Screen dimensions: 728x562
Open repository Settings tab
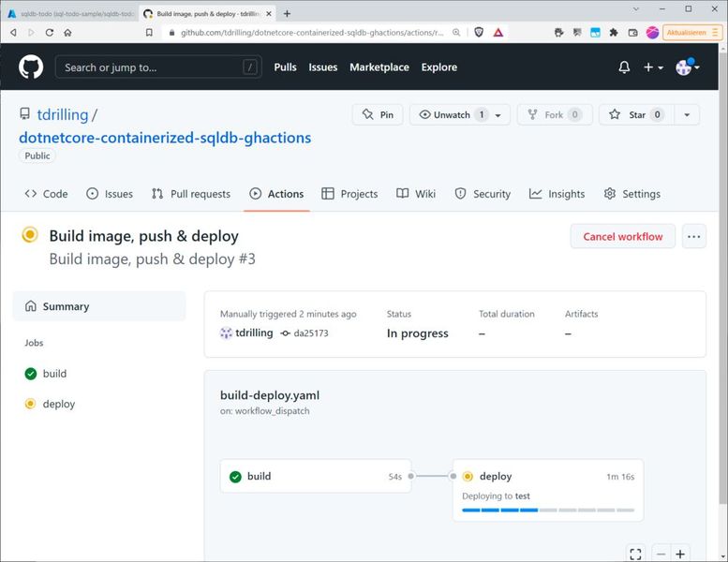pos(631,194)
